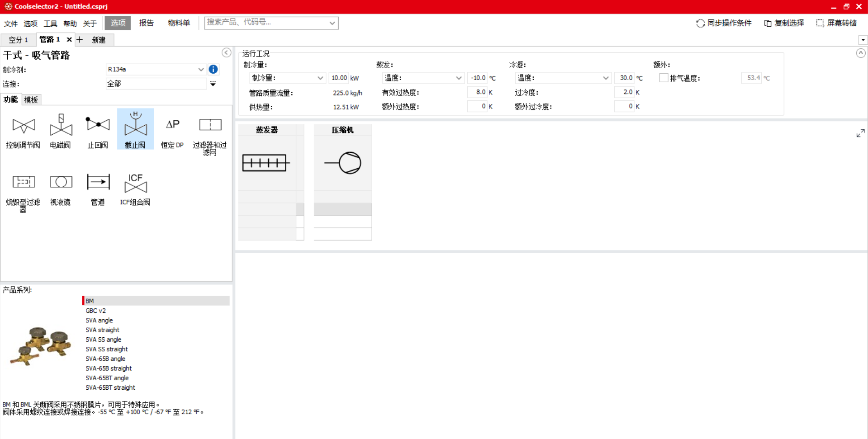Select GBC v2 product series

(156, 311)
